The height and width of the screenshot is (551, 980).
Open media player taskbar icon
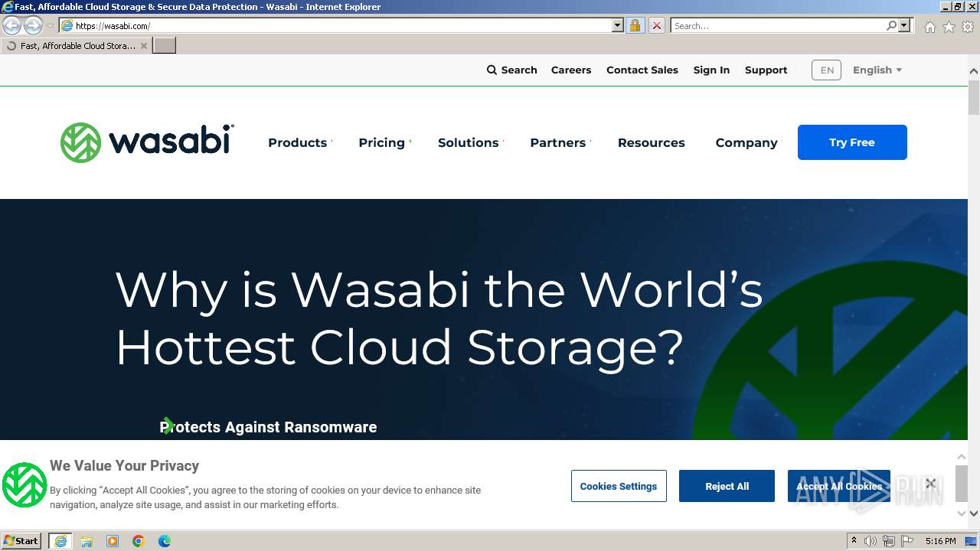coord(113,541)
